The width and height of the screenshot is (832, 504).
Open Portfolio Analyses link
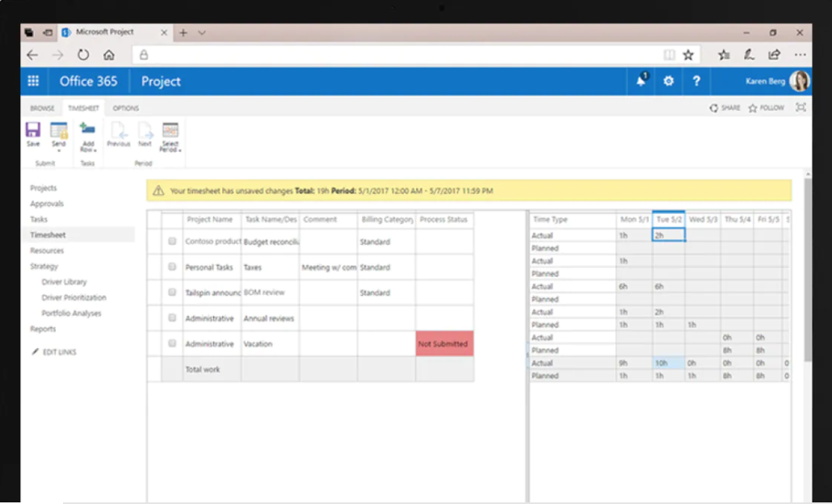[x=72, y=313]
